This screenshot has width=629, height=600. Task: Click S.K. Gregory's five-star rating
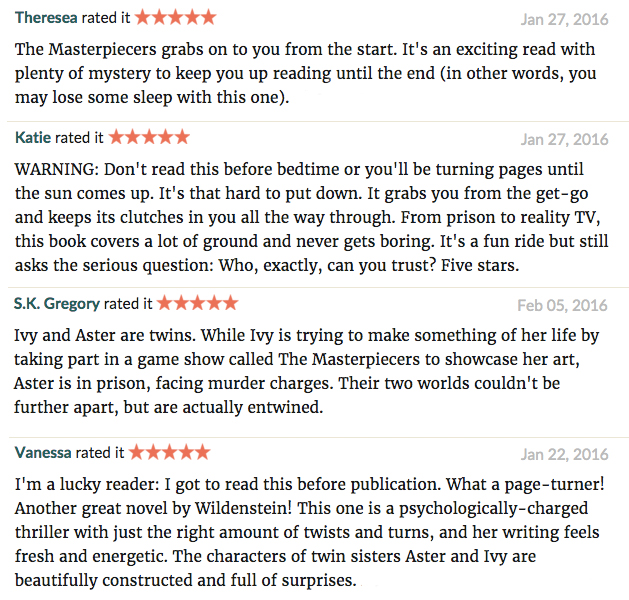(197, 303)
